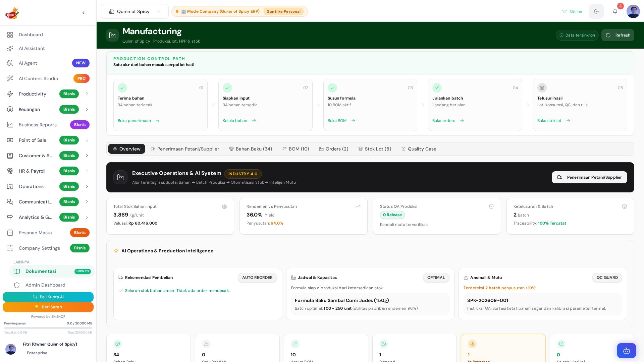
Task: Switch to BOM (10) tab
Action: point(296,149)
